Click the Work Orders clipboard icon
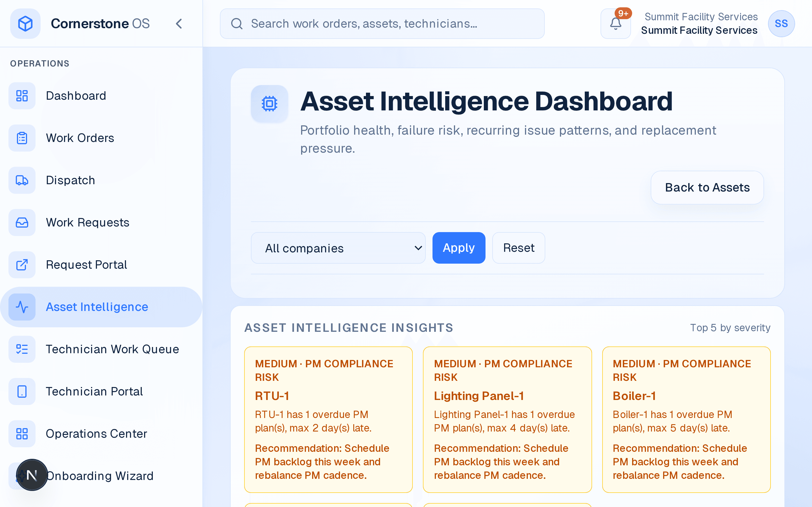Image resolution: width=812 pixels, height=507 pixels. [22, 138]
